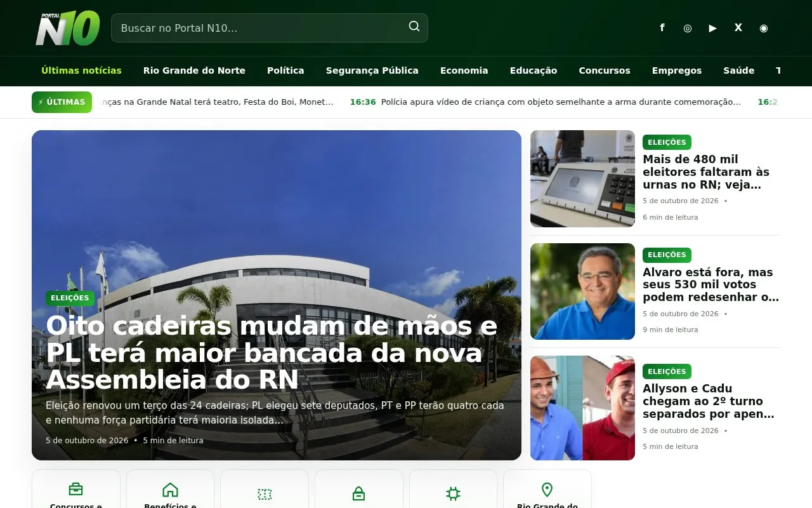Focus the Buscar no Portal N10 search field
This screenshot has height=508, width=812.
pos(270,28)
